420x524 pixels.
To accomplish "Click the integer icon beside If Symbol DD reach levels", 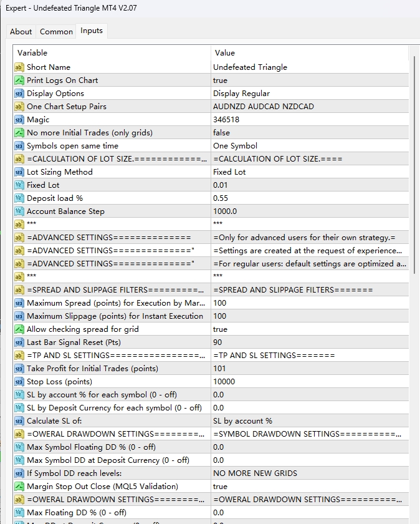I will [19, 473].
